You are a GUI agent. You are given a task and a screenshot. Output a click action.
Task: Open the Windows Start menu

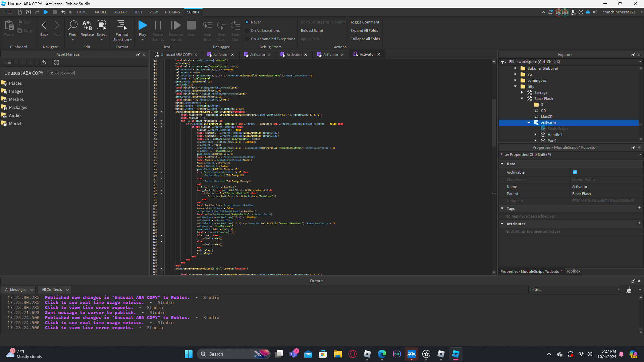pos(189,354)
